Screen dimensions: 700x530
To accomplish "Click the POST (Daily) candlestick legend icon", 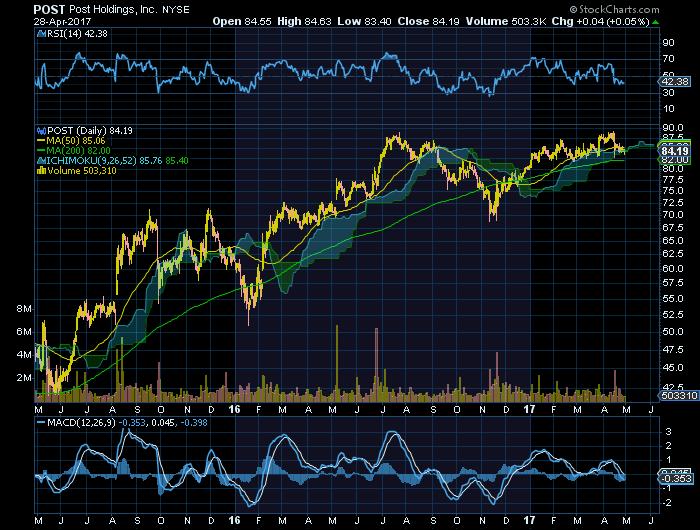I will [x=41, y=131].
